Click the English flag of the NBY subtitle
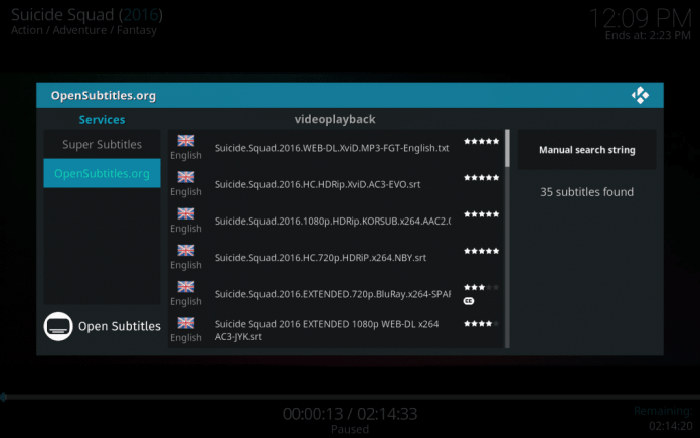Image resolution: width=700 pixels, height=438 pixels. tap(186, 250)
